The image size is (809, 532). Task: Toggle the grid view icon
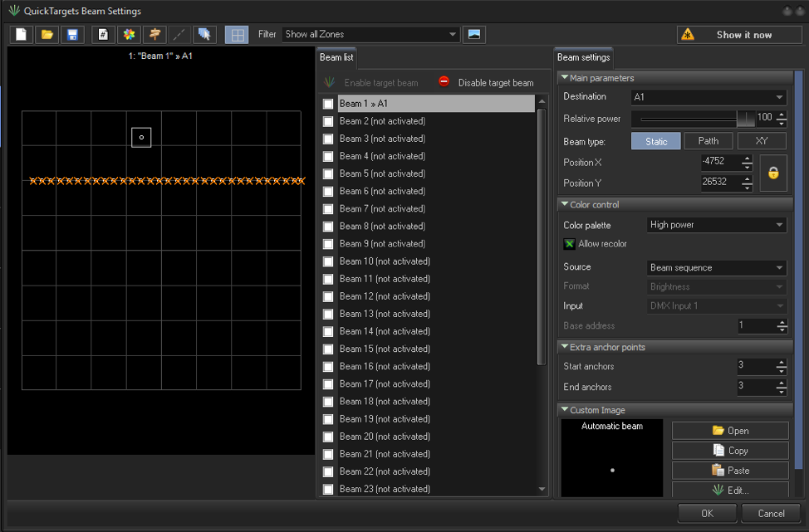coord(237,35)
